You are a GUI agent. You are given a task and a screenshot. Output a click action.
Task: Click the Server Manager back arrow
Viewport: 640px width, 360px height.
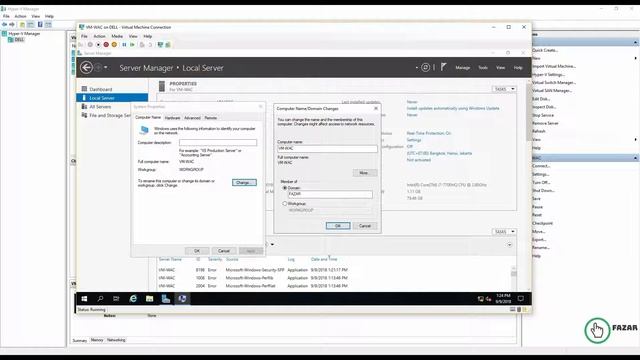[x=86, y=67]
